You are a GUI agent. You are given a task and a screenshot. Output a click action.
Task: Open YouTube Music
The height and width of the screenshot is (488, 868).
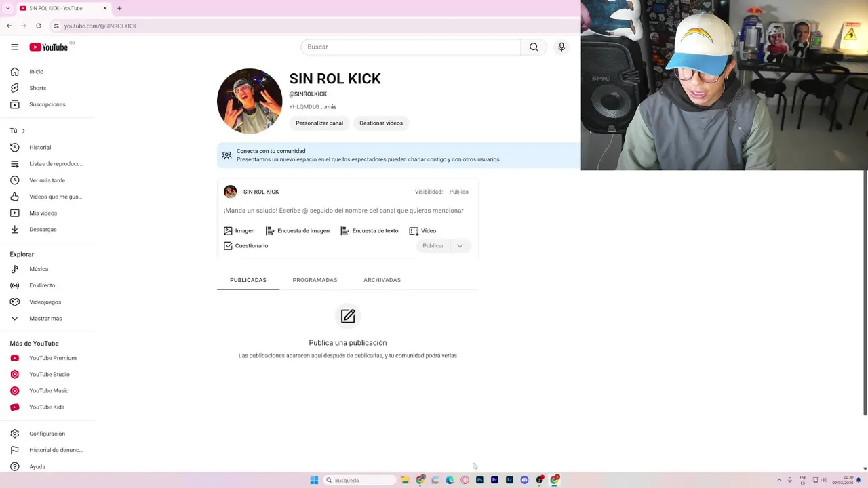pos(47,390)
